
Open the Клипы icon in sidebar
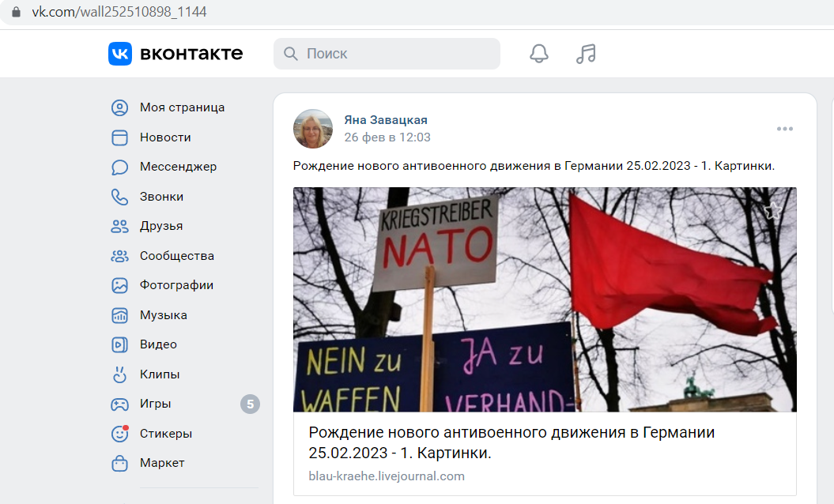click(119, 374)
